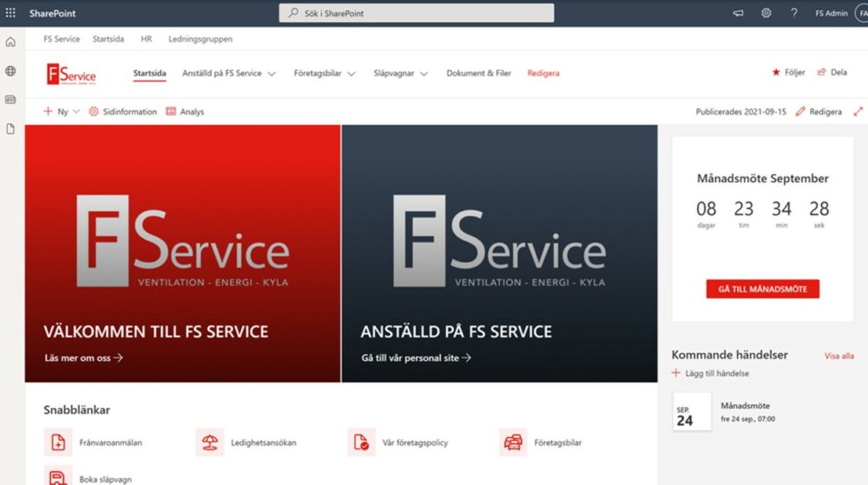This screenshot has height=485, width=868.
Task: Open Dokument & Filer menu item
Action: pyautogui.click(x=479, y=73)
